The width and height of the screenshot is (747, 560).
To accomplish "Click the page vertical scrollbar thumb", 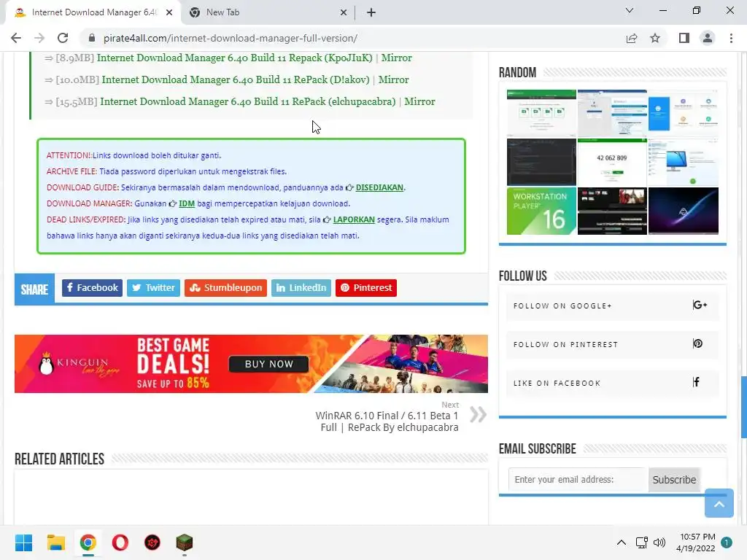I will 743,407.
